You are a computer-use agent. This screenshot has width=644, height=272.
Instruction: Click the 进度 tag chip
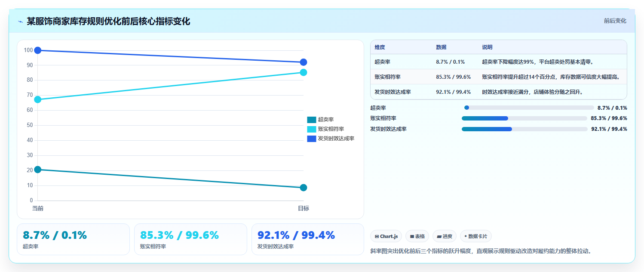click(x=445, y=236)
